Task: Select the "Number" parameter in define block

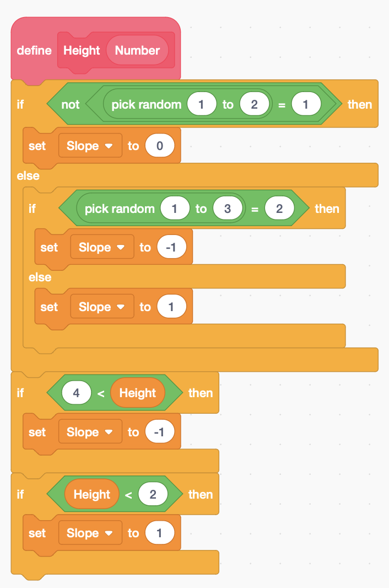Action: click(x=137, y=51)
